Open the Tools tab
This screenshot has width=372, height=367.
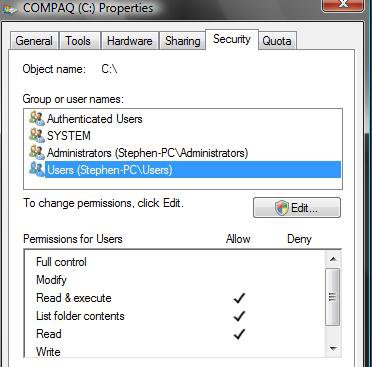point(78,41)
